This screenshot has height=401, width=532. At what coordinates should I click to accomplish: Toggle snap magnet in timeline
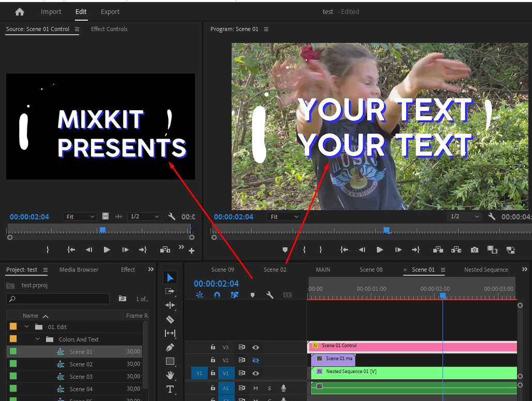(217, 295)
